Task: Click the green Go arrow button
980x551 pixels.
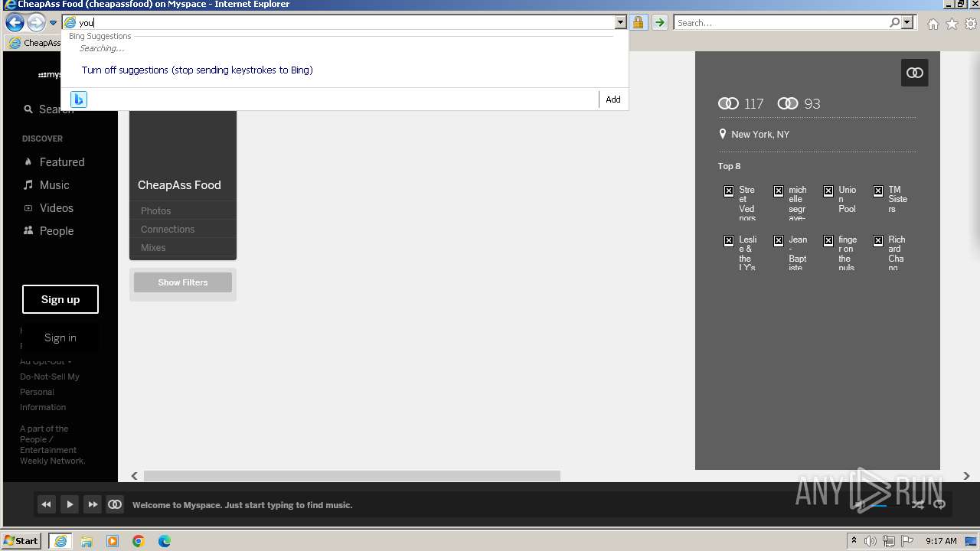Action: (659, 23)
